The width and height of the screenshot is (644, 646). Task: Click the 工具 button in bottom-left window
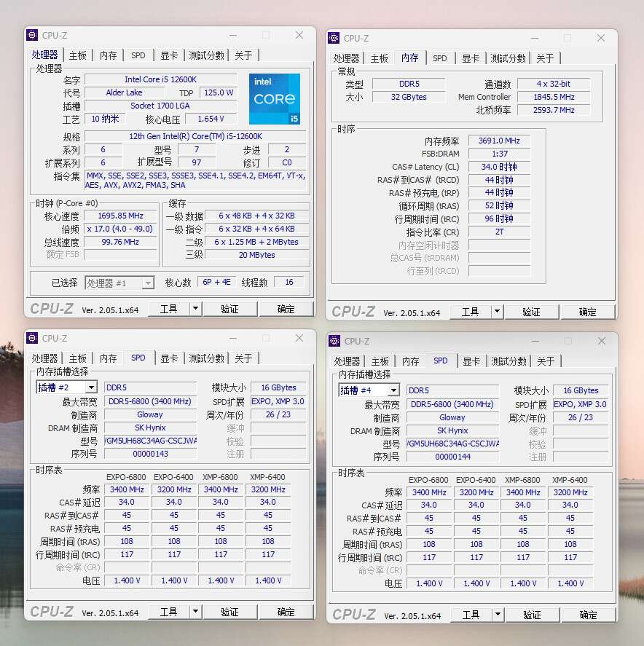pos(169,612)
